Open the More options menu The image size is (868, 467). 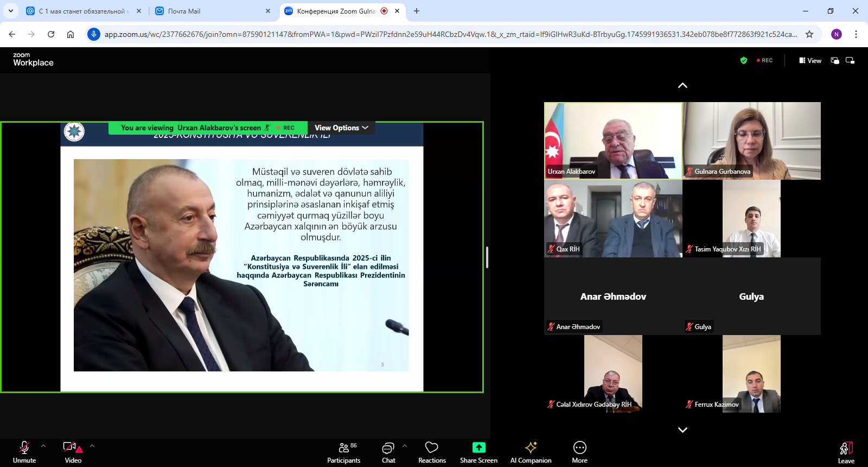pos(579,452)
